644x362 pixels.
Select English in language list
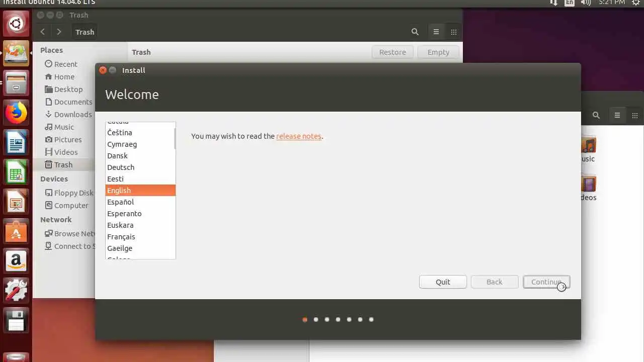140,191
